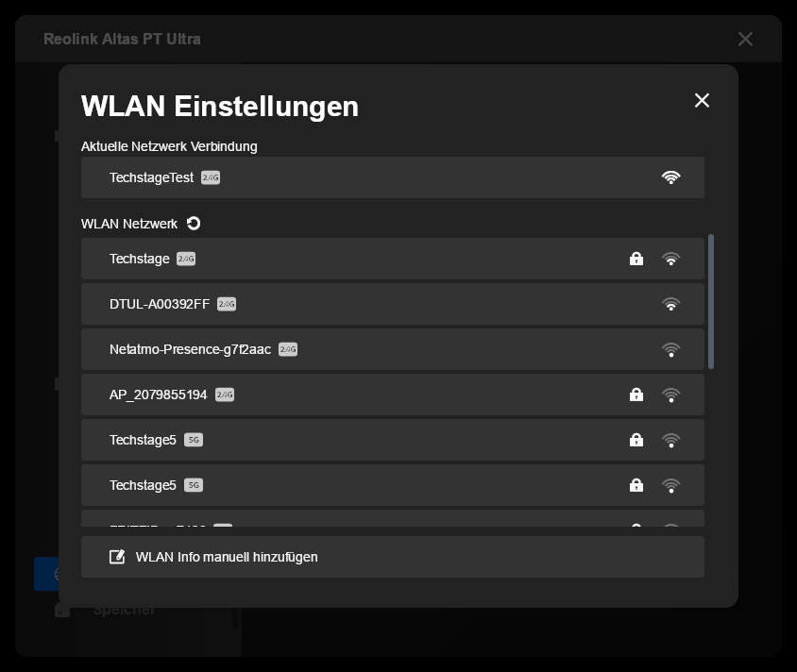Close the WLAN Einstellungen dialog

pos(702,101)
